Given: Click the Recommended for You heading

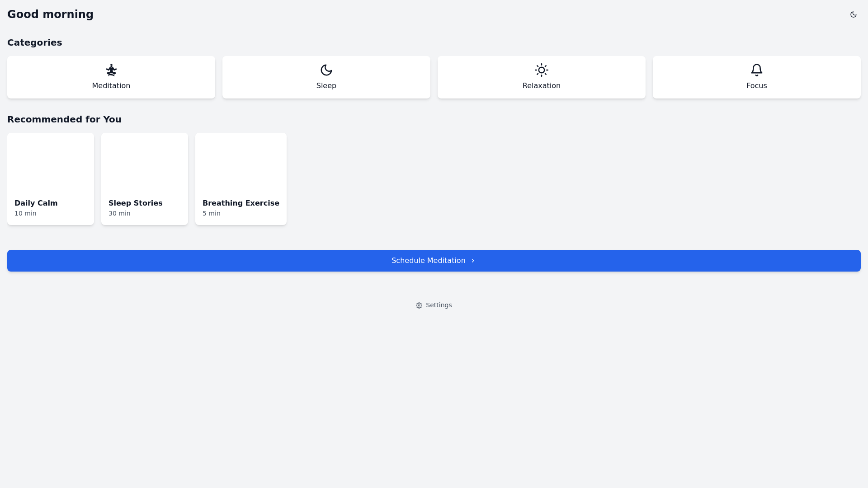Looking at the screenshot, I should tap(64, 119).
